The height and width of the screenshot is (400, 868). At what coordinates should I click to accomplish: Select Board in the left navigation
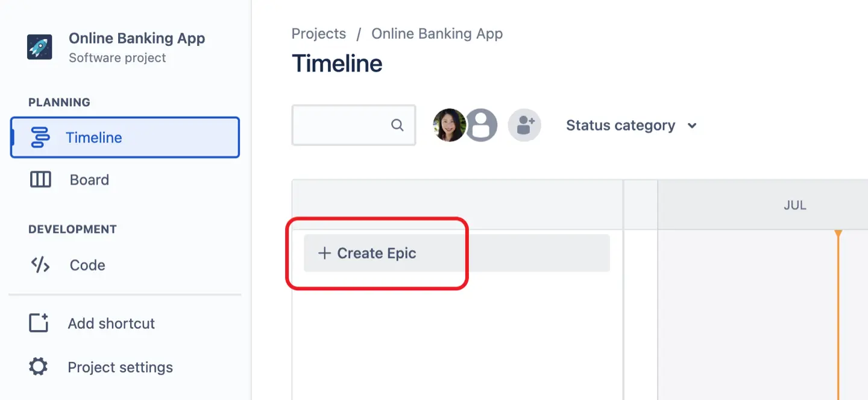(x=89, y=179)
